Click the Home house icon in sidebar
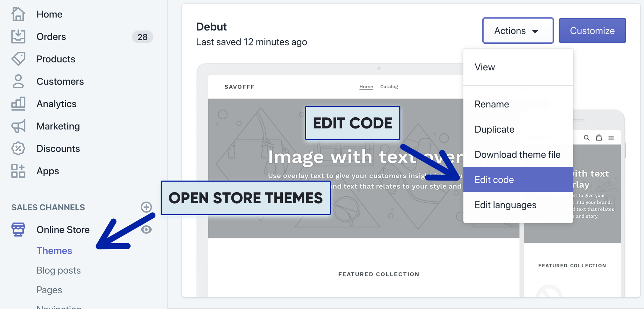The image size is (644, 309). tap(18, 14)
